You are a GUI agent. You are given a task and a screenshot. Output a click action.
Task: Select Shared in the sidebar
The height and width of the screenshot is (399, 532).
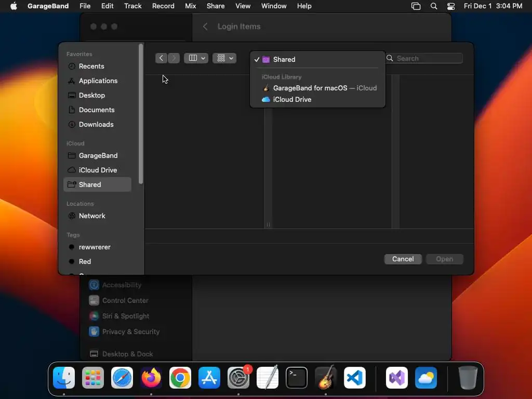coord(97,184)
